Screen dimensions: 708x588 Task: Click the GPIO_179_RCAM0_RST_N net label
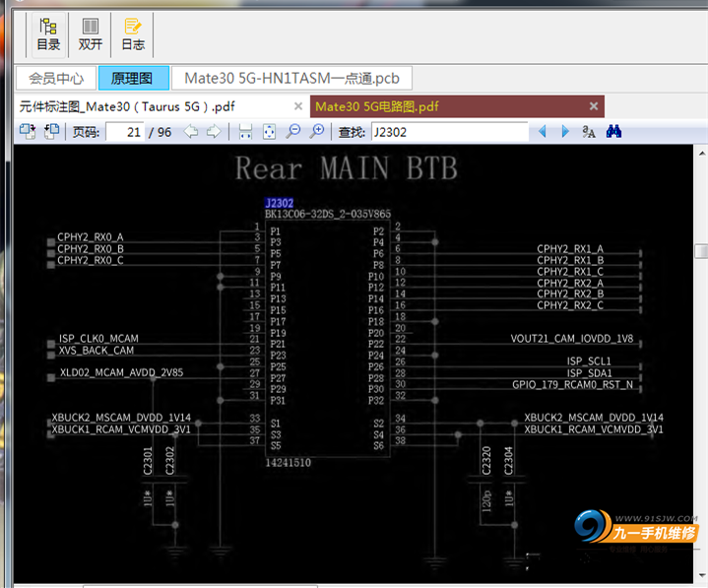click(x=572, y=385)
